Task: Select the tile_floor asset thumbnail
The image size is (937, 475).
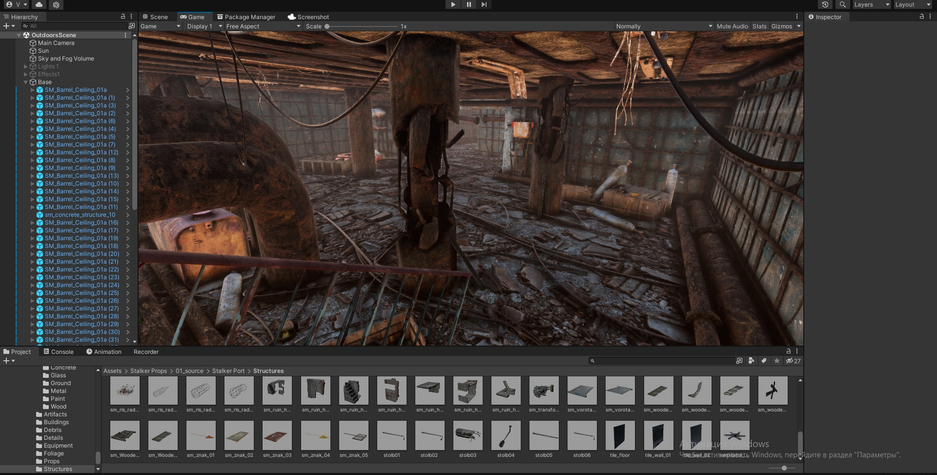Action: point(620,436)
